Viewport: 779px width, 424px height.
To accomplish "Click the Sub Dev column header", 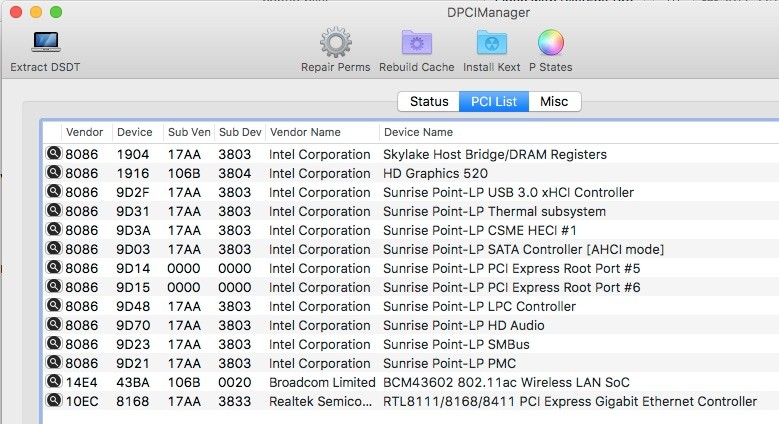I will 239,132.
